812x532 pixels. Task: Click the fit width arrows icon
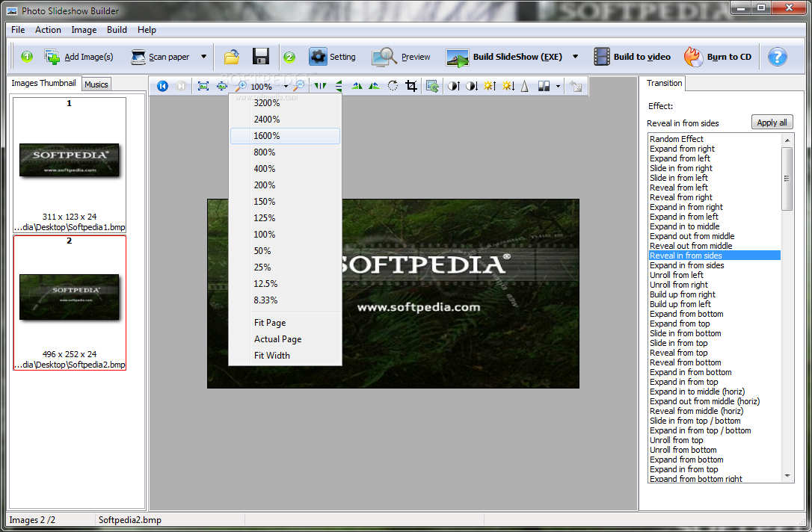[221, 86]
